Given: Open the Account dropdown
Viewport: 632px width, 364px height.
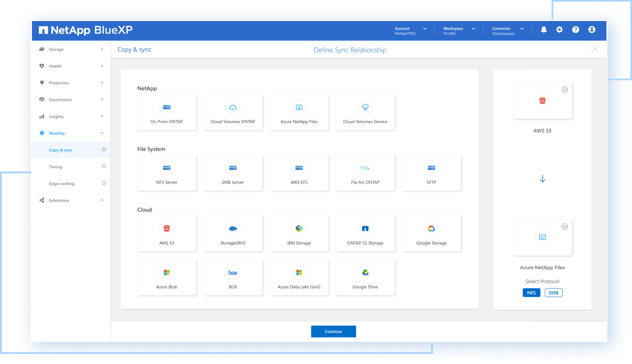Looking at the screenshot, I should point(411,31).
